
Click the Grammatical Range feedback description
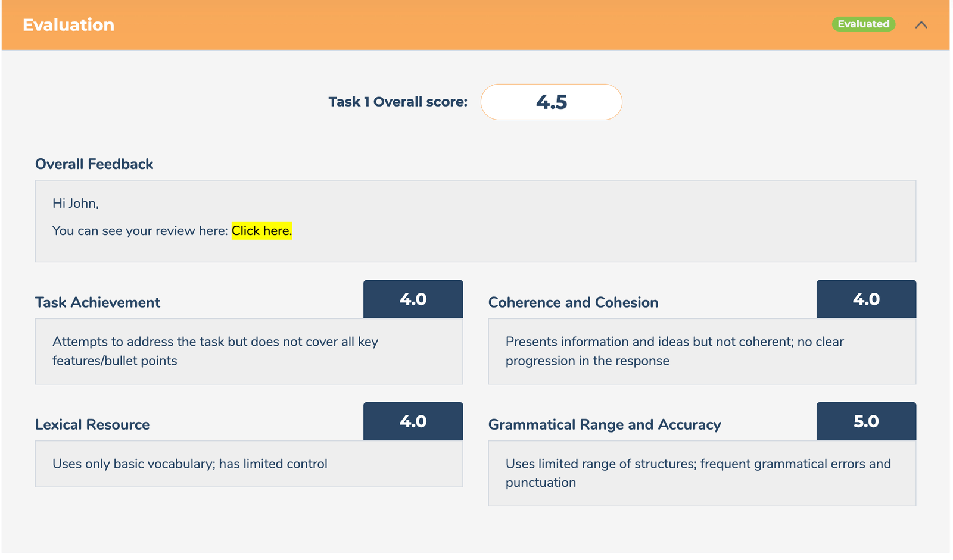698,473
